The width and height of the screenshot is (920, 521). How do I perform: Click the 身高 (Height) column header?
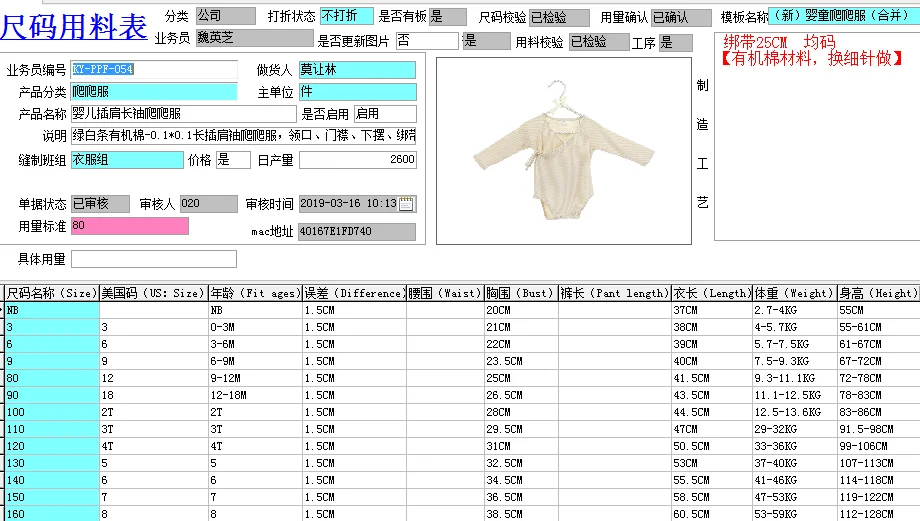point(878,293)
